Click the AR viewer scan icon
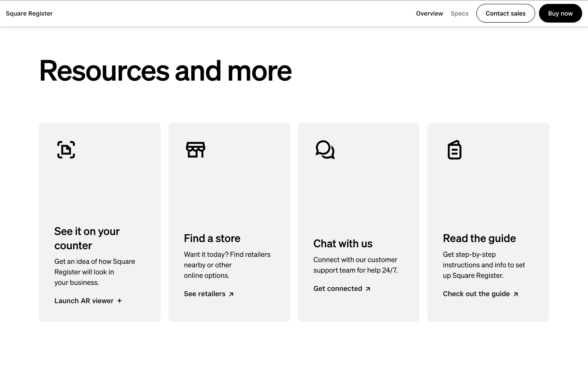Viewport: 588px width, 368px height. 66,150
